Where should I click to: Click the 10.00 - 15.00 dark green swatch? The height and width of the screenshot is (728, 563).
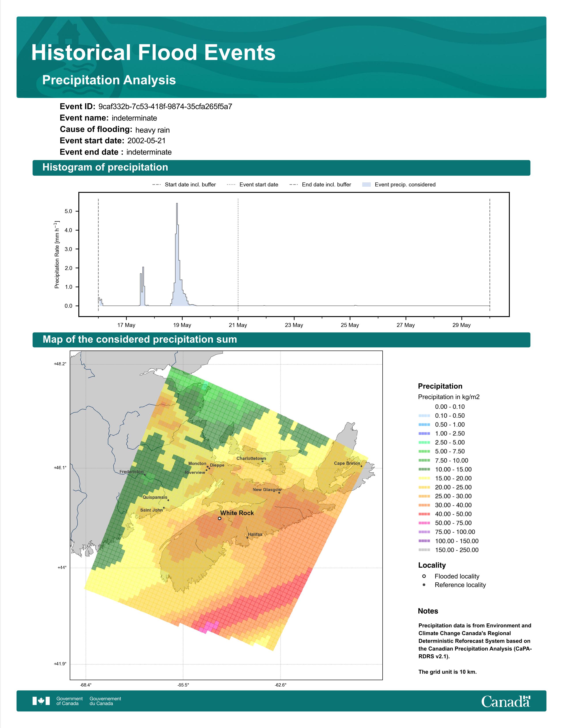pyautogui.click(x=424, y=469)
